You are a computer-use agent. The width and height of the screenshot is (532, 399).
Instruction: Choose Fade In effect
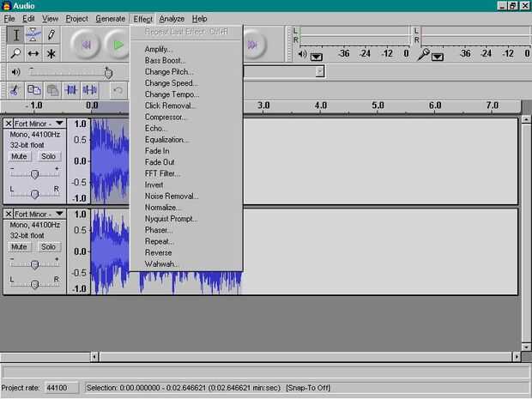(186, 151)
